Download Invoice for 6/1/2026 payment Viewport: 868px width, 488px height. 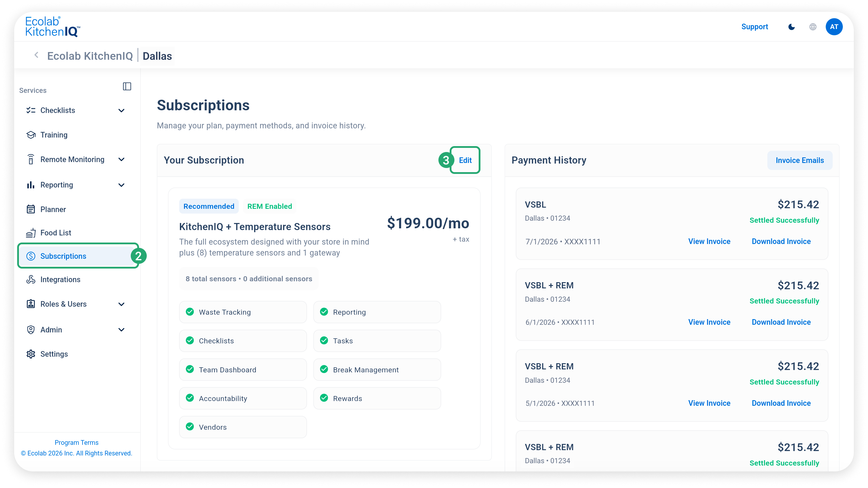781,322
